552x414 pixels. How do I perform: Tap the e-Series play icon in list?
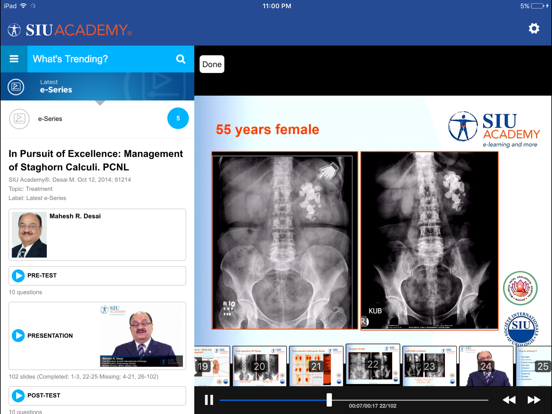(x=19, y=119)
